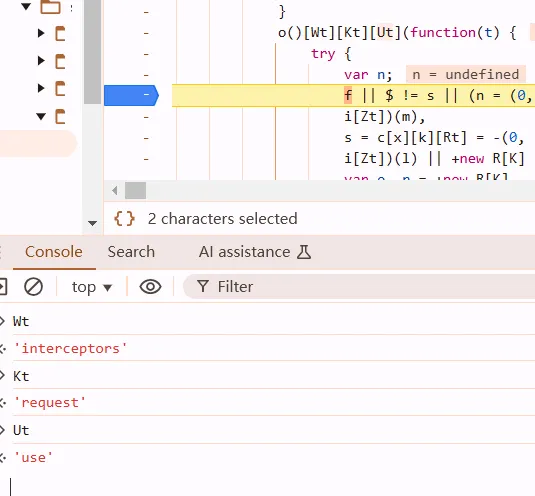Click the file tree scroll-down arrow
Image resolution: width=535 pixels, height=496 pixels.
point(92,223)
